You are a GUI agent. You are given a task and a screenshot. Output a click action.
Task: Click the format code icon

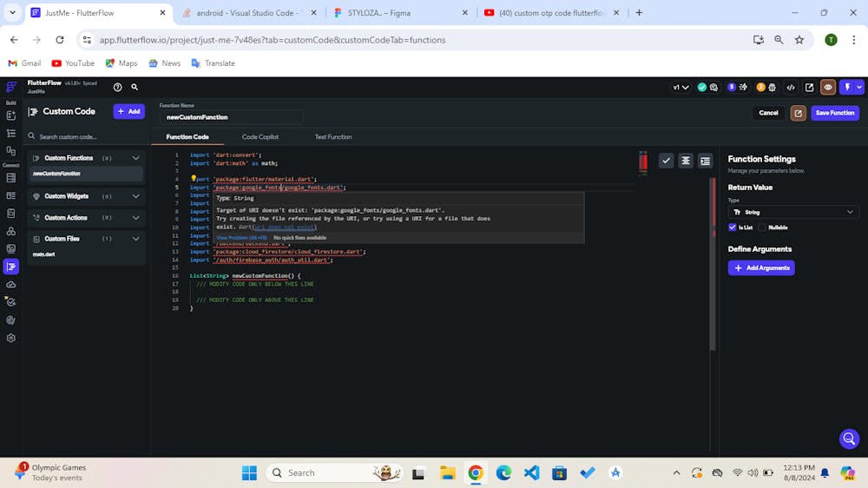[x=686, y=161]
